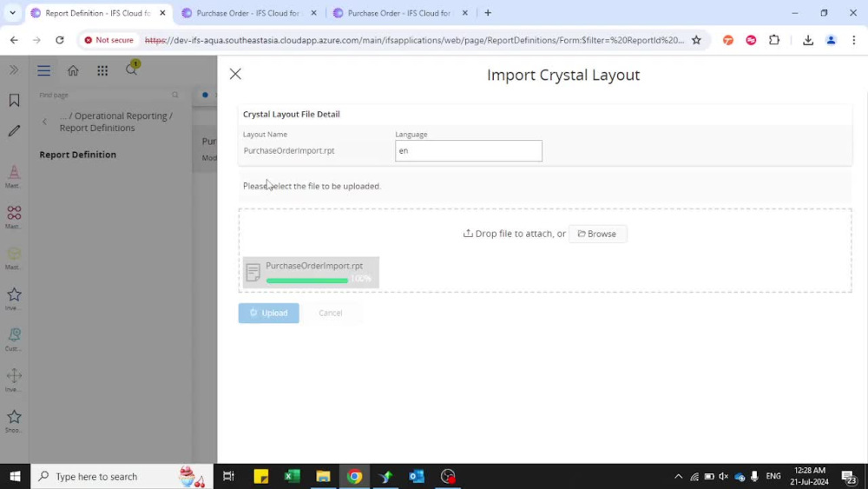Select the PurchaseOrderImport.rpt attached file
The width and height of the screenshot is (868, 489).
pos(311,273)
